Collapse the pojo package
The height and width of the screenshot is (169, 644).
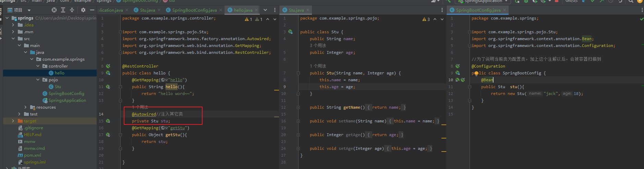[38, 80]
